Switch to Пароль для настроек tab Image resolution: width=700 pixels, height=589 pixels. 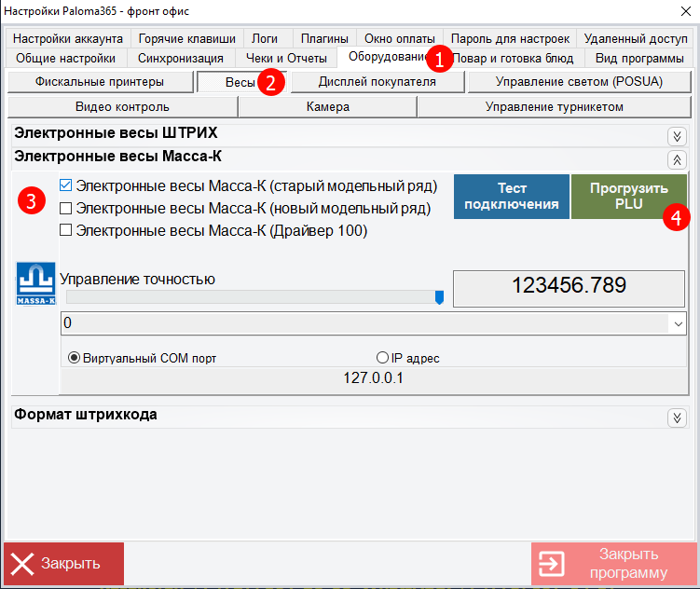coord(510,39)
